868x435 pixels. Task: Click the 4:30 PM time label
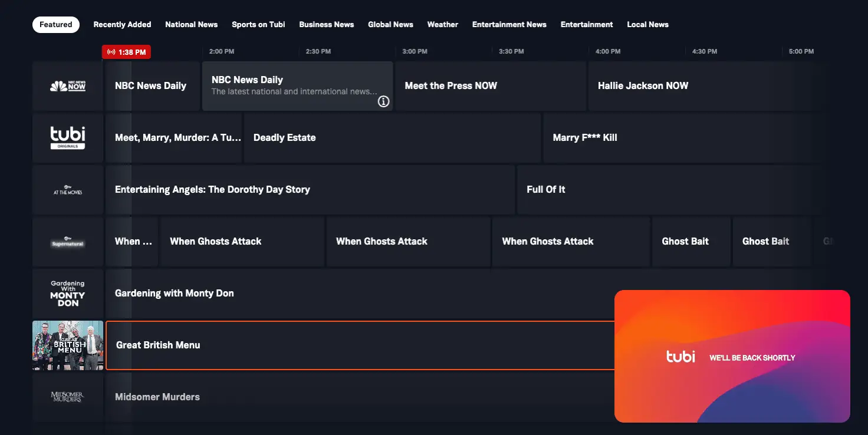705,52
